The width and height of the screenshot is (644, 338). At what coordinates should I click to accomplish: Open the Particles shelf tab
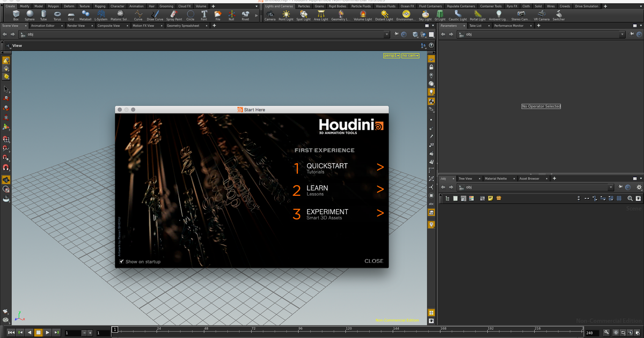point(304,6)
